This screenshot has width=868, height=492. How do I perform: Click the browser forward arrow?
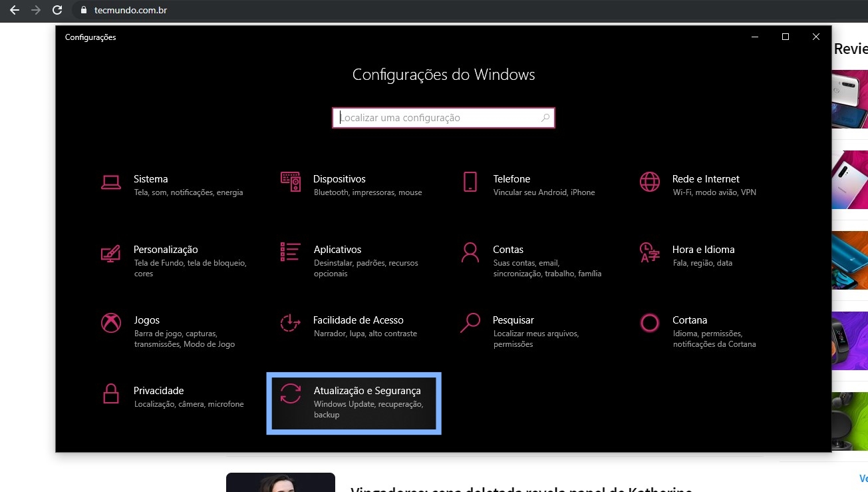coord(36,10)
